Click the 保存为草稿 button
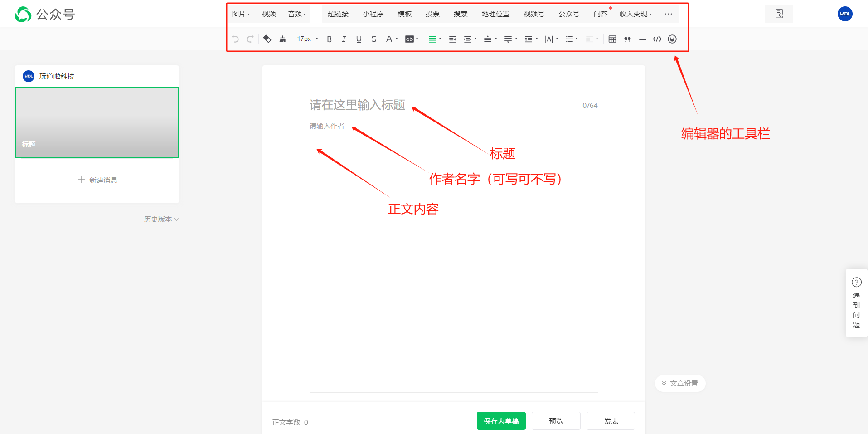Image resolution: width=868 pixels, height=434 pixels. 501,421
